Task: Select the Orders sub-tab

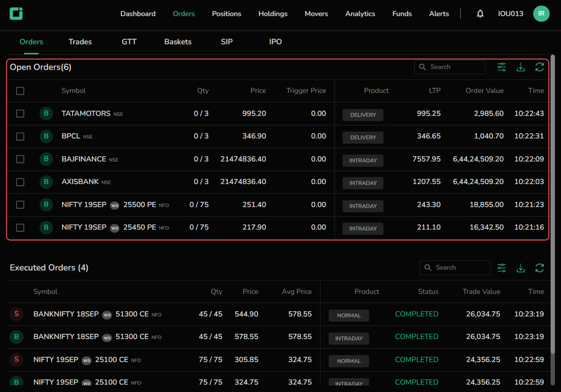Action: pos(31,42)
